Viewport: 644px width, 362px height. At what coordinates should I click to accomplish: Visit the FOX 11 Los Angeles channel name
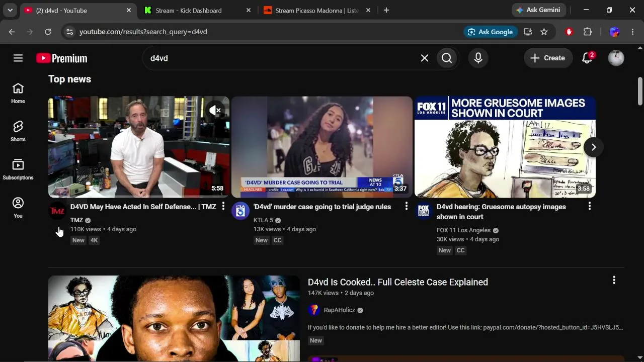(463, 230)
